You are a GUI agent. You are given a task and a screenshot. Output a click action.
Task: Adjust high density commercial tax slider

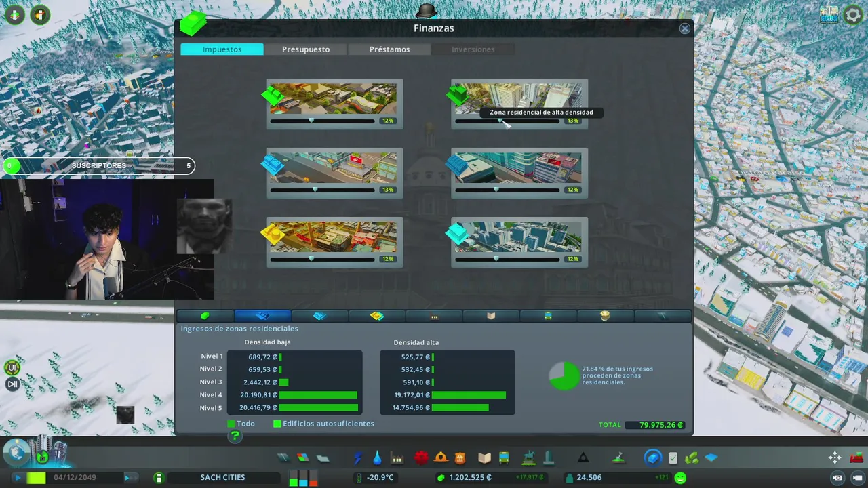coord(507,190)
